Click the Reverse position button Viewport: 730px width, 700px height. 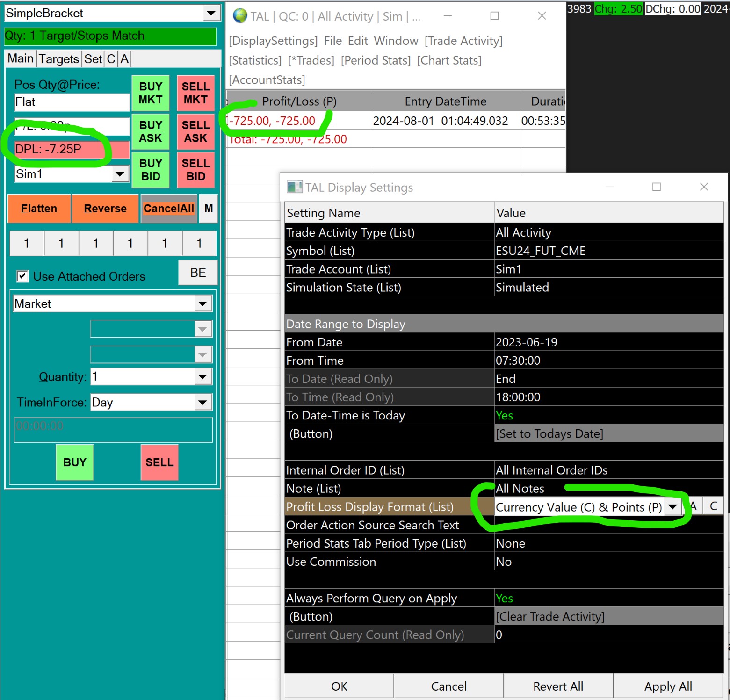tap(105, 209)
